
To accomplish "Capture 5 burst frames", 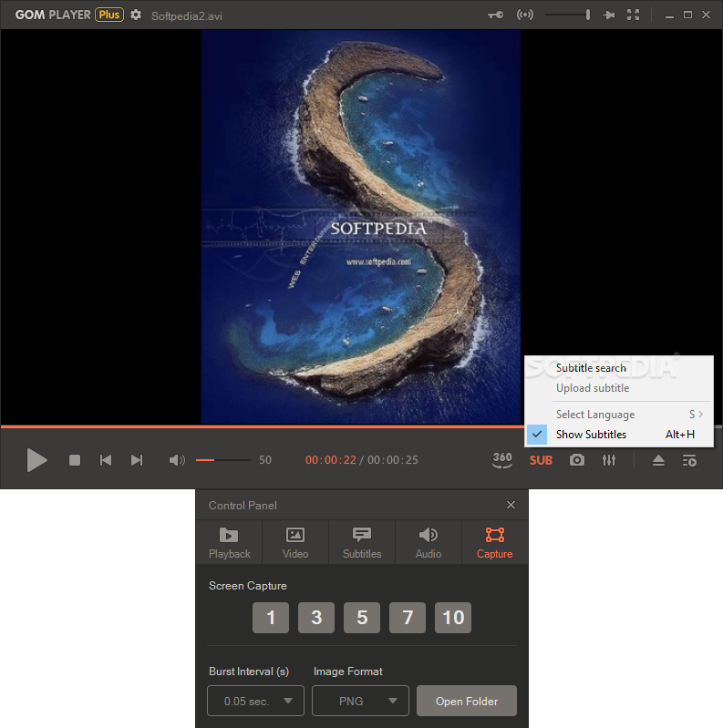I will [362, 618].
